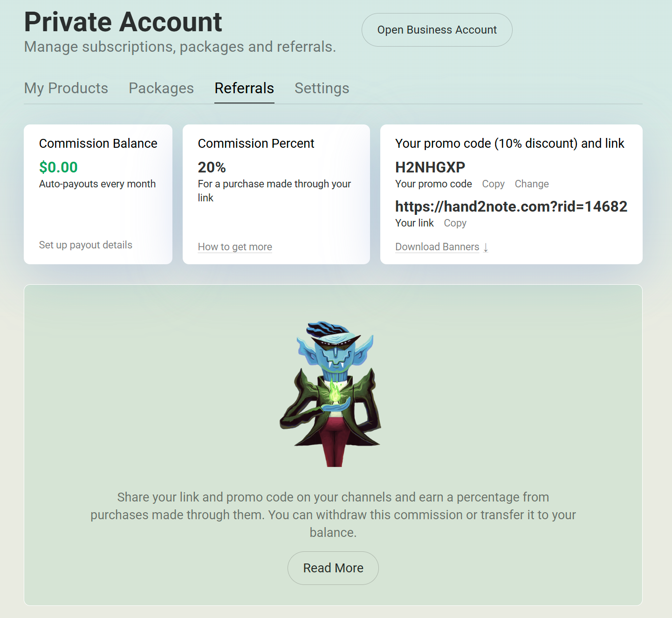This screenshot has width=672, height=618.
Task: Switch to the Packages tab
Action: 161,88
